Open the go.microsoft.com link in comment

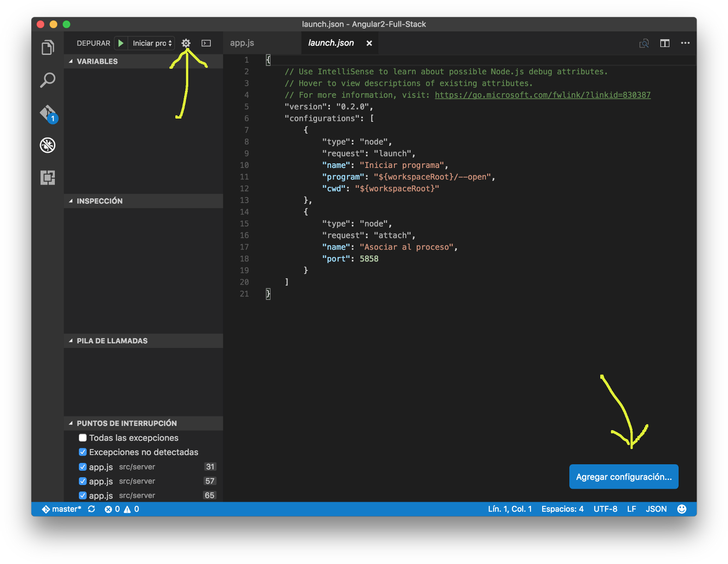[x=543, y=95]
